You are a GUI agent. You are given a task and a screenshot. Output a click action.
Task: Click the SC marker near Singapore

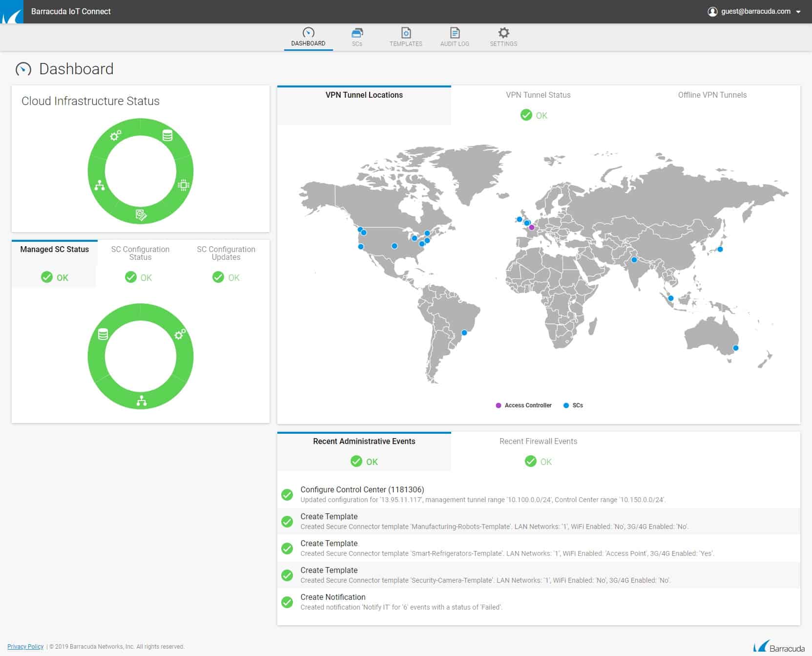pos(671,298)
